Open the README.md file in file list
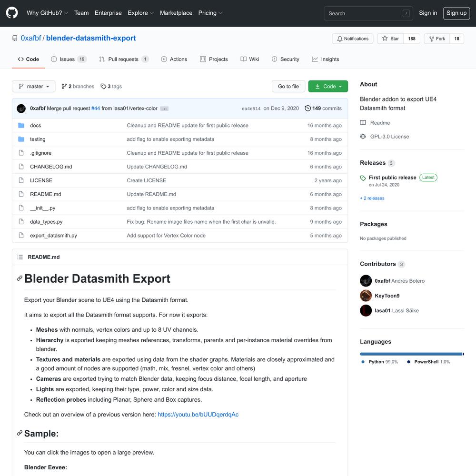Viewport: 476px width, 476px height. point(46,194)
